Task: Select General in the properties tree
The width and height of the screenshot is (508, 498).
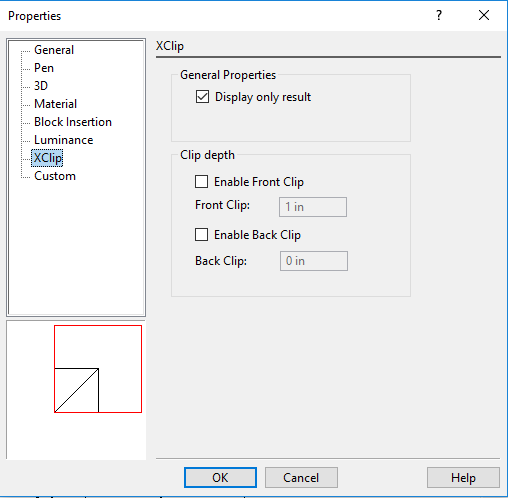Action: [x=54, y=50]
